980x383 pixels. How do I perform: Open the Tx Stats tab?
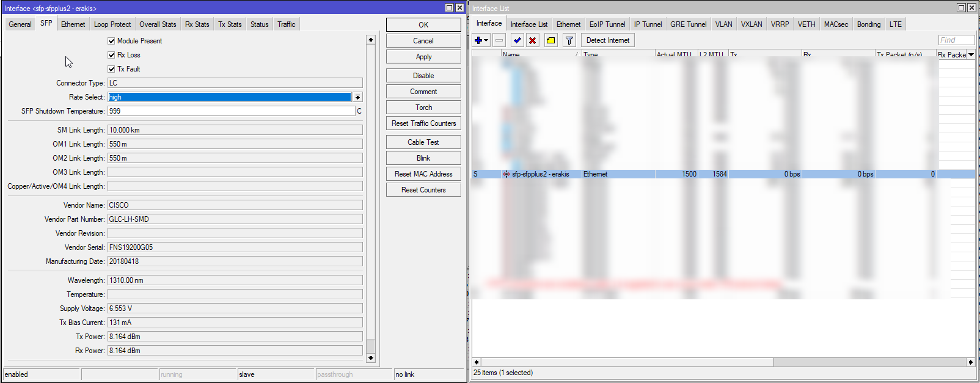230,24
